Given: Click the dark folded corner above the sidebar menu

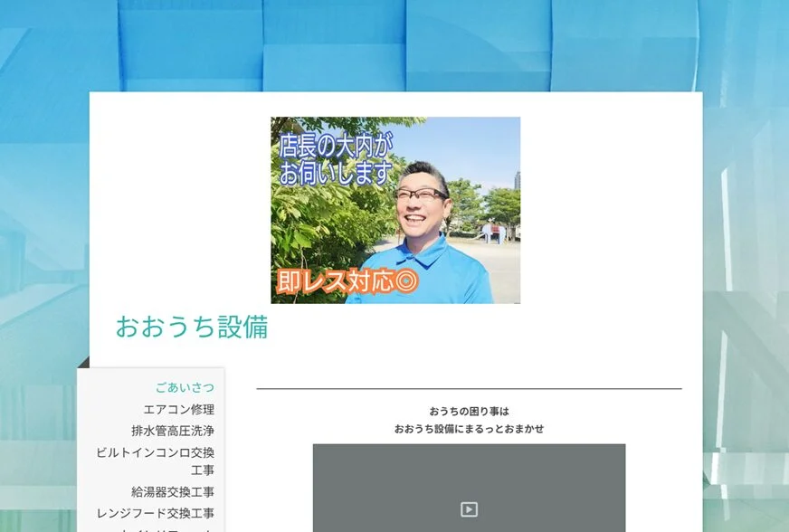Looking at the screenshot, I should click(84, 363).
